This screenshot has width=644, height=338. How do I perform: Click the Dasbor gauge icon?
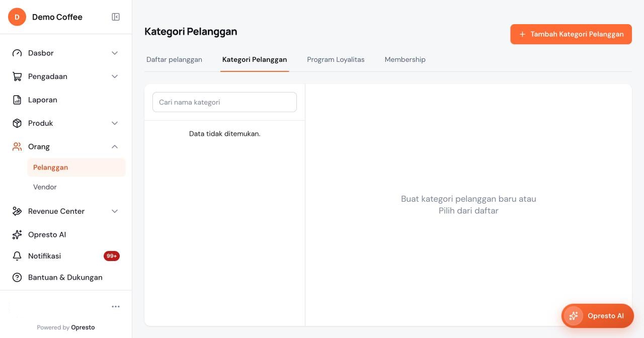[17, 53]
